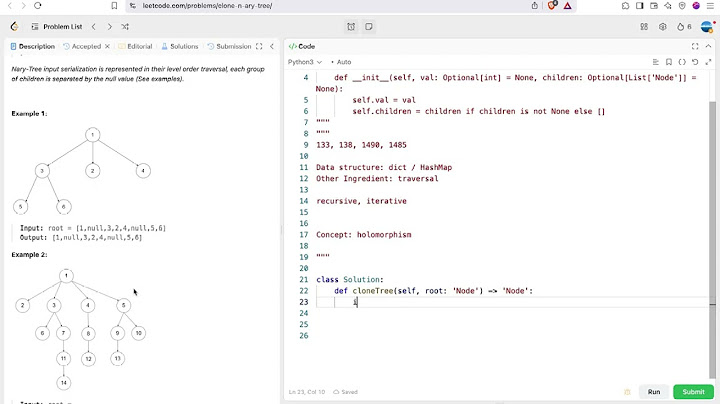
Task: Format the code with align icon
Action: [655, 62]
